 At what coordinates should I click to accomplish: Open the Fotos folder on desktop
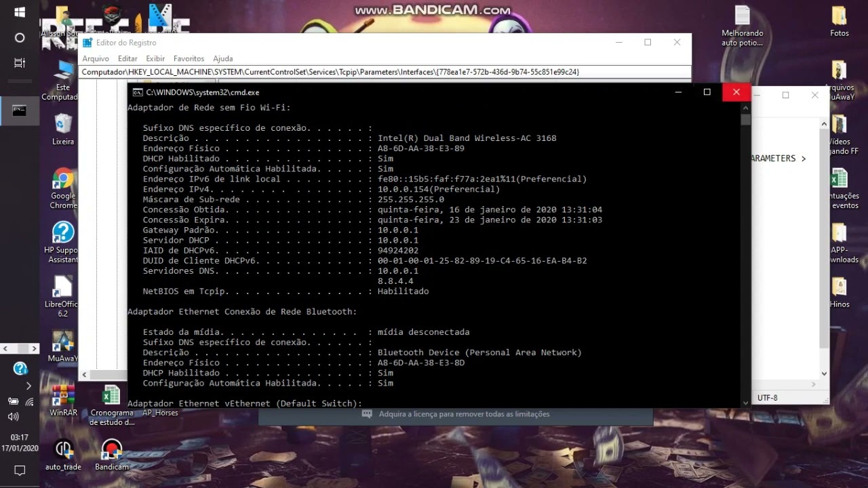840,21
